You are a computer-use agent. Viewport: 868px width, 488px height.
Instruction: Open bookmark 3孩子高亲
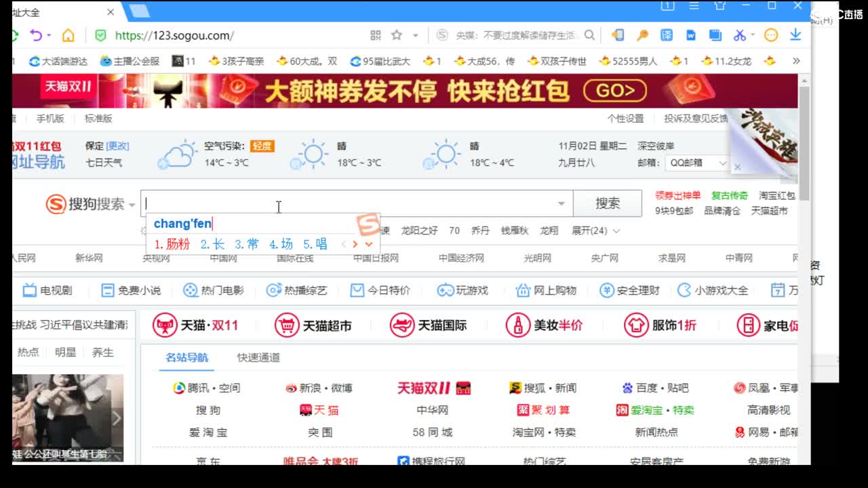[236, 61]
